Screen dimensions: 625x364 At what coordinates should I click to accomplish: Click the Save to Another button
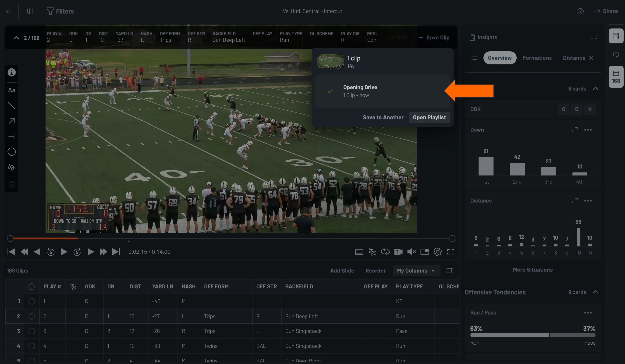coord(383,117)
